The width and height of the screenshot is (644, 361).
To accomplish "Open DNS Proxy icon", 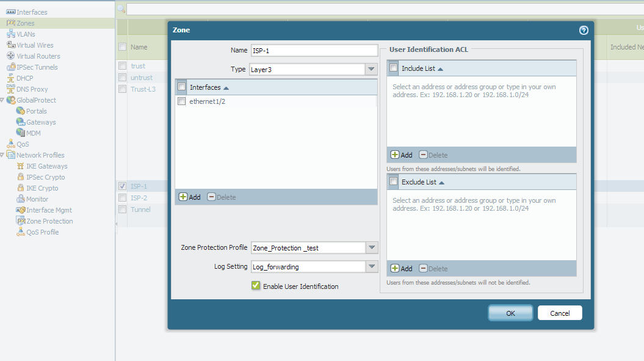I will 11,89.
